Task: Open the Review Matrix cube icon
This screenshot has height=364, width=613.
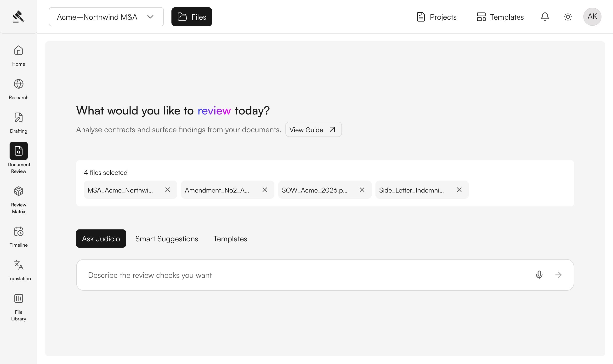Action: (x=19, y=191)
